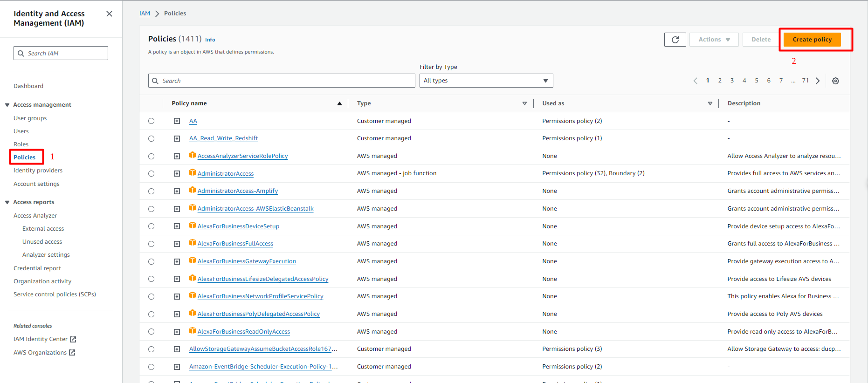The height and width of the screenshot is (383, 868).
Task: Click the Search IAM field
Action: click(61, 53)
